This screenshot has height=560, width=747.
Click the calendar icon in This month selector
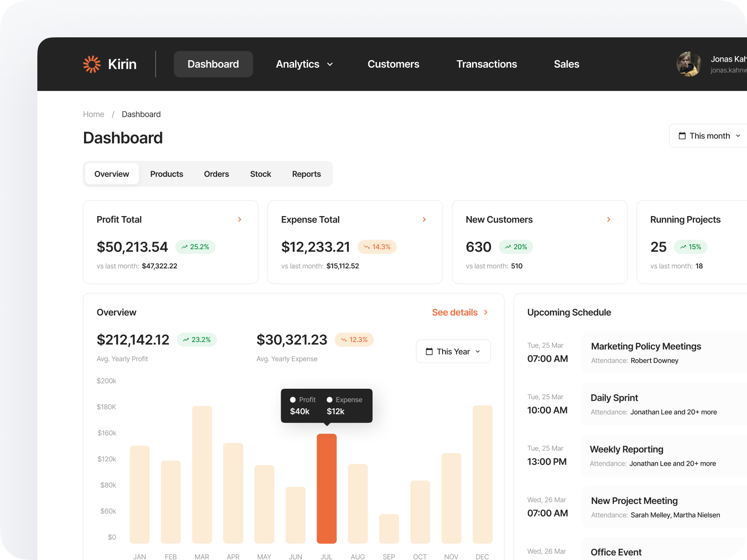pyautogui.click(x=682, y=135)
